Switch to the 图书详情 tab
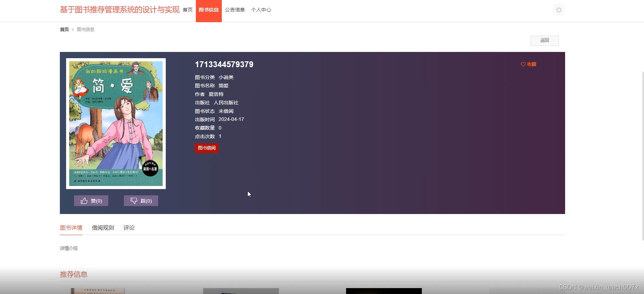Image resolution: width=644 pixels, height=294 pixels. 71,228
